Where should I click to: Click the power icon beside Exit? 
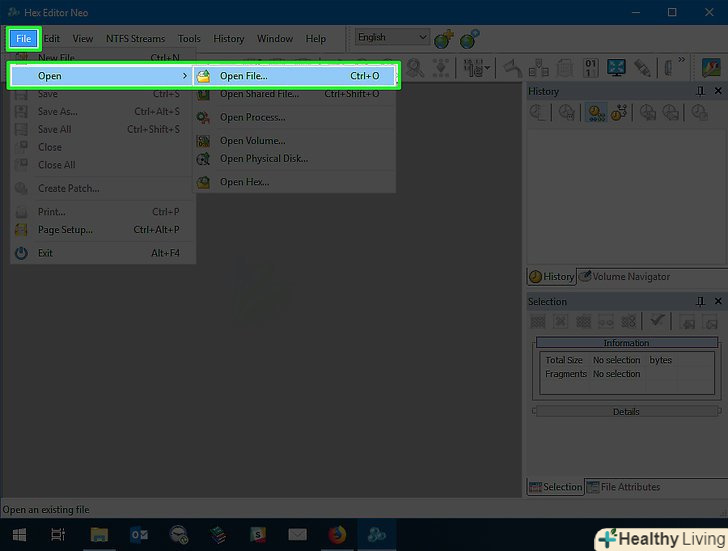point(21,253)
